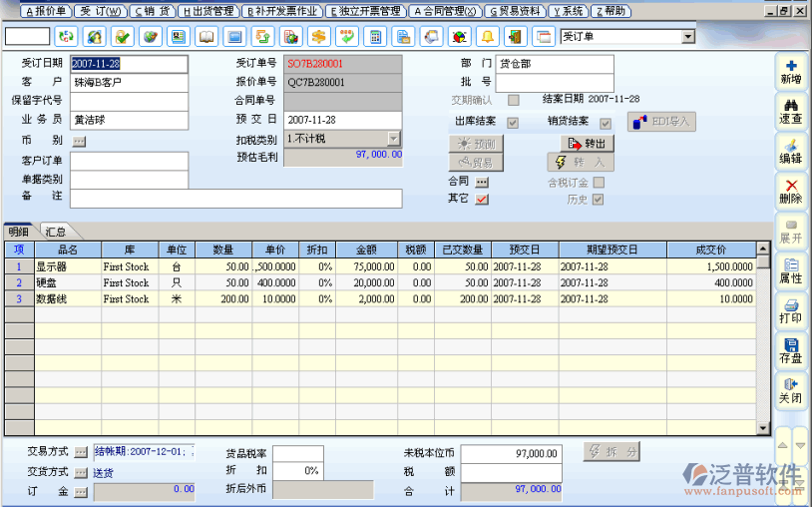Expand the 扣税类别 dropdown
This screenshot has height=507, width=812.
tap(394, 139)
